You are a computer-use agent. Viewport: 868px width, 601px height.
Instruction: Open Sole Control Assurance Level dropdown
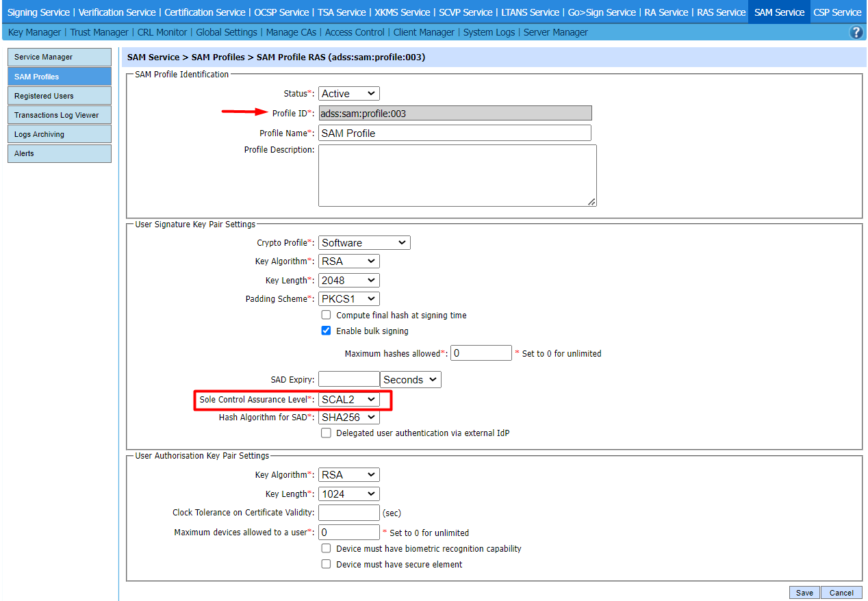click(x=348, y=399)
